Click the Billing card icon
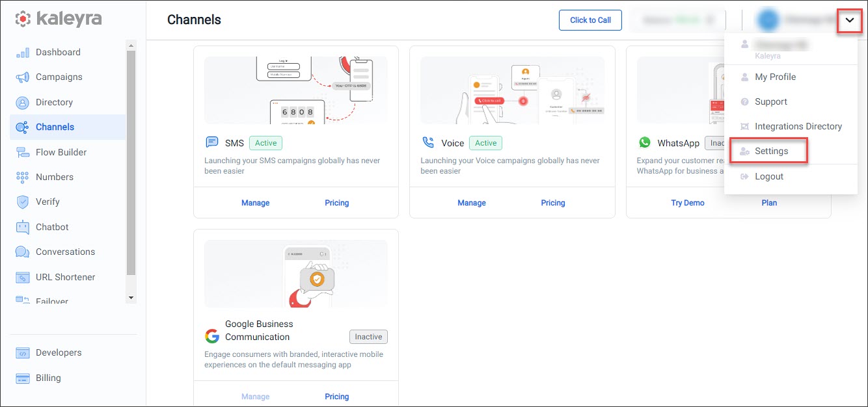 coord(23,378)
